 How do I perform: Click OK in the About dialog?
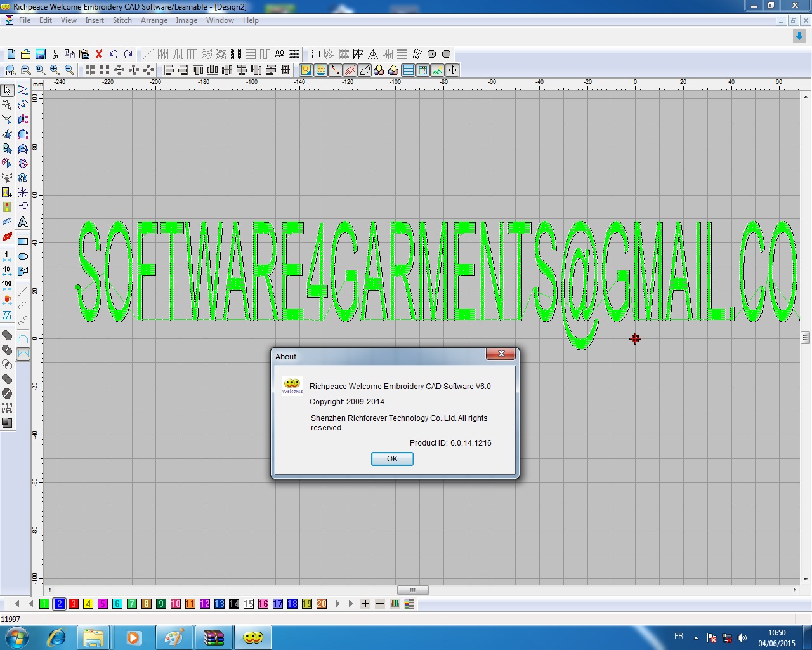(x=392, y=459)
